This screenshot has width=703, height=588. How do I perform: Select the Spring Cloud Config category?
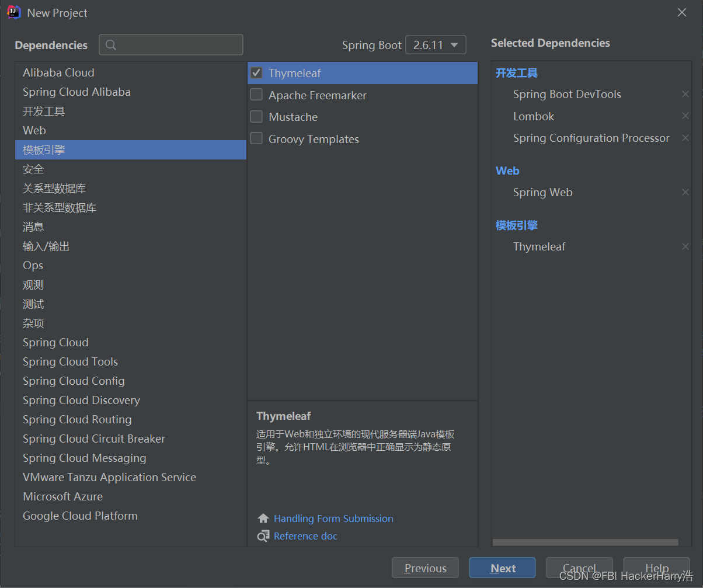point(131,381)
